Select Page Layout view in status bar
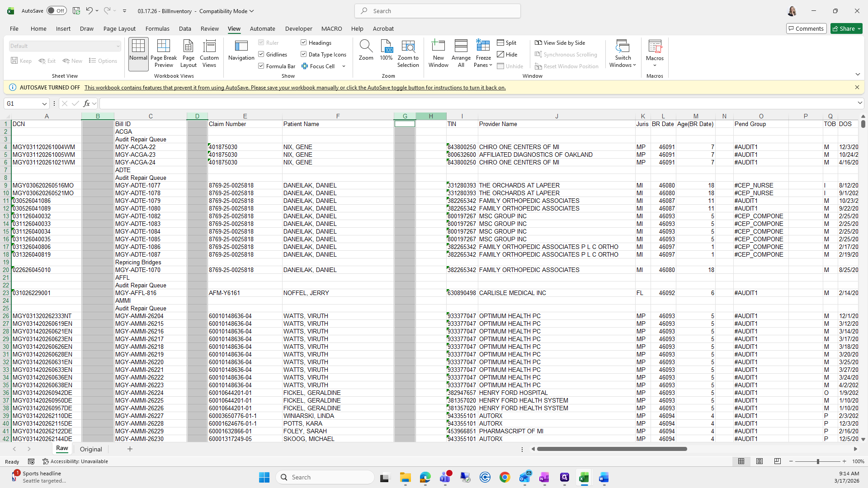Viewport: 868px width, 488px height. (x=759, y=461)
